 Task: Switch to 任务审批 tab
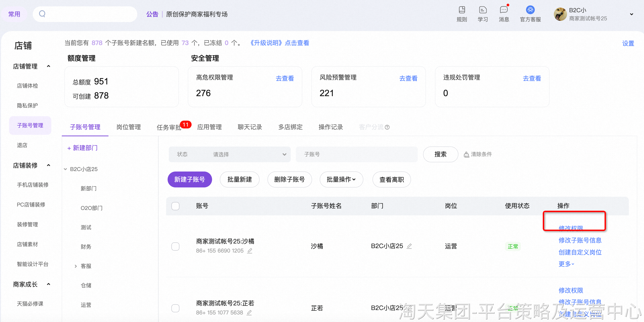pos(169,127)
